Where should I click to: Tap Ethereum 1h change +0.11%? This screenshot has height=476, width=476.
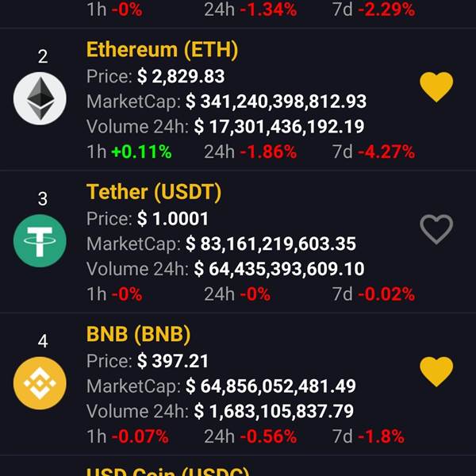pos(141,152)
